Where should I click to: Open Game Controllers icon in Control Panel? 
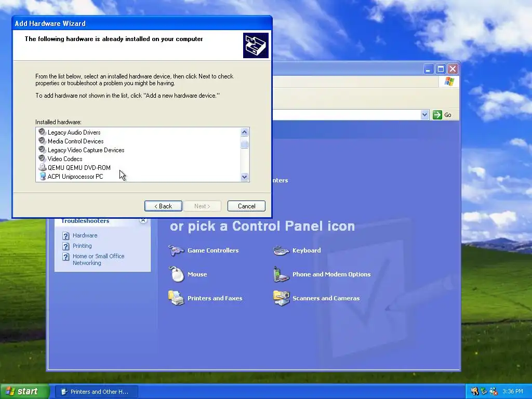[177, 250]
